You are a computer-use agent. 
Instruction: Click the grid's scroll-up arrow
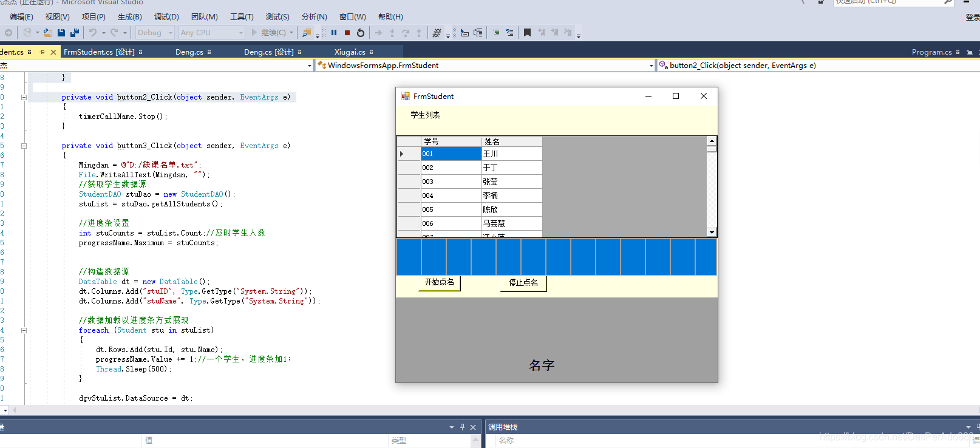tap(712, 141)
